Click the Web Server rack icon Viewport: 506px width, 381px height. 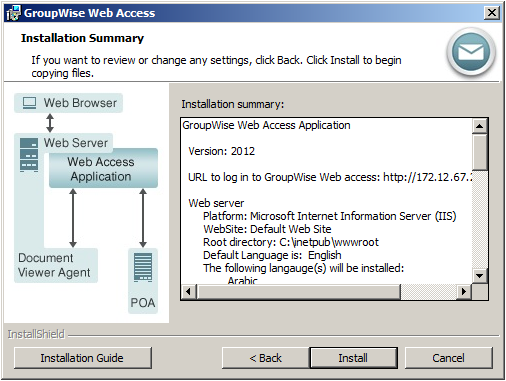tap(29, 155)
